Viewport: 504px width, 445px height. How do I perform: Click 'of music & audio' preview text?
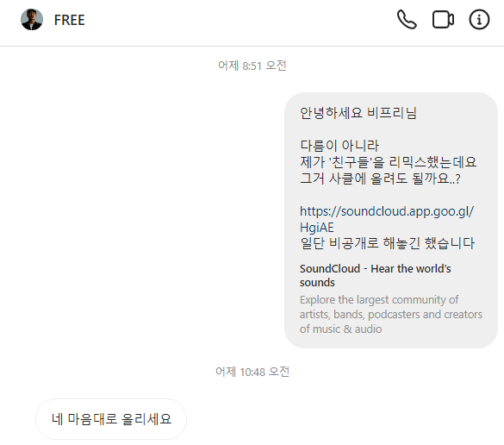point(340,329)
